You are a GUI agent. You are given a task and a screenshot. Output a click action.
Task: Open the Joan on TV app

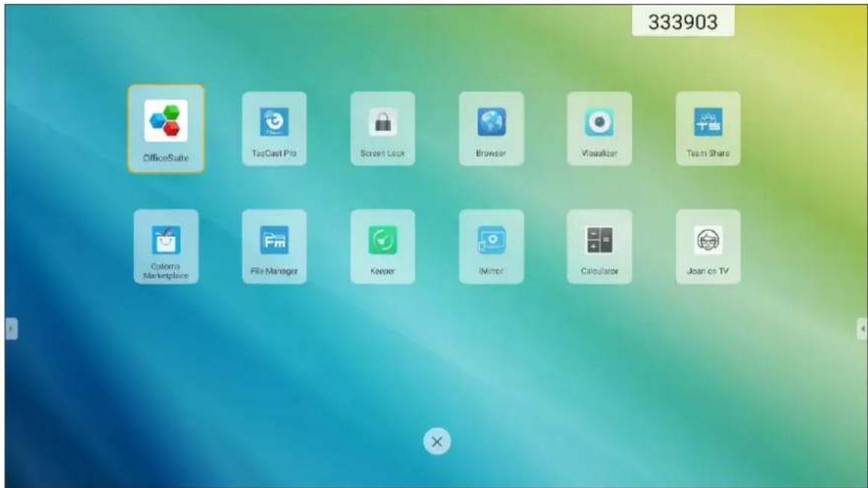click(x=708, y=247)
